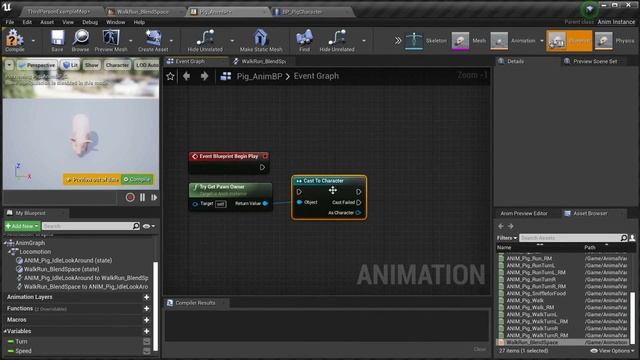This screenshot has height=360, width=640.
Task: Collapse the AnimGraph tree node
Action: tap(6, 243)
